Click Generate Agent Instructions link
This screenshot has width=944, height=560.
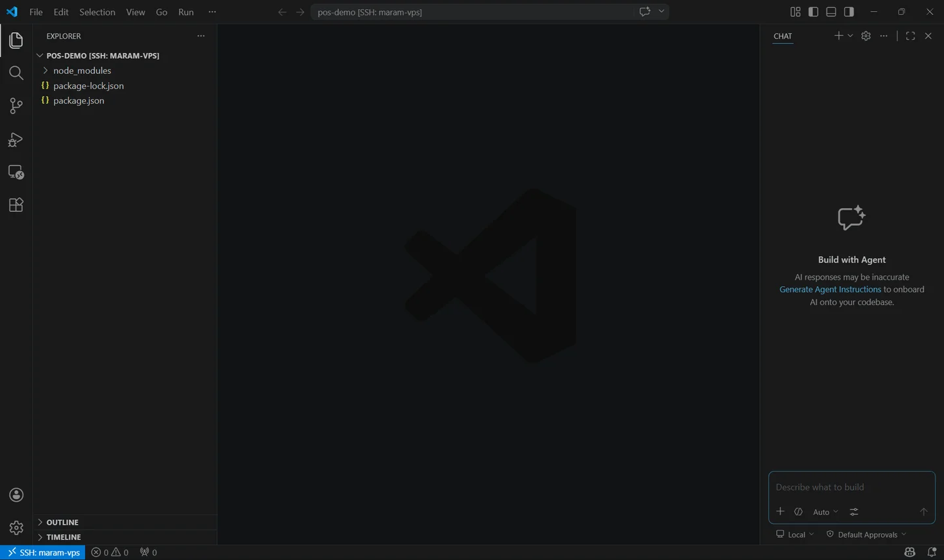pos(830,289)
